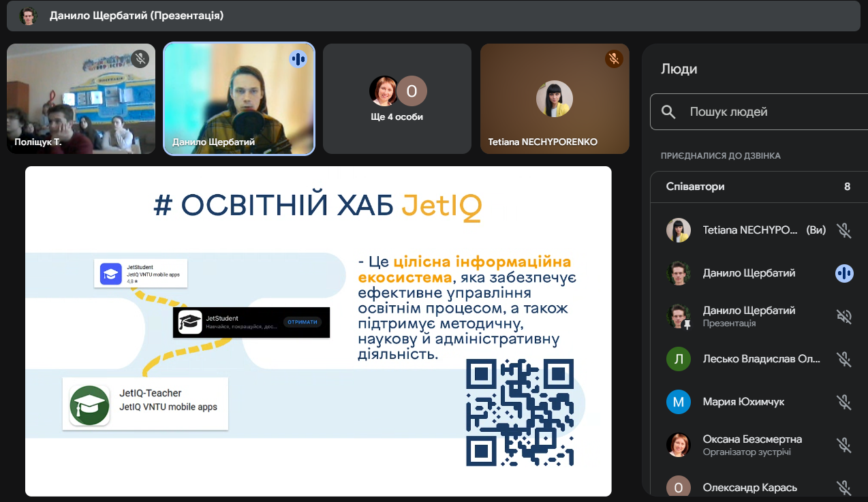Viewport: 868px width, 502px height.
Task: Click the search magnifier icon in People panel
Action: [668, 112]
